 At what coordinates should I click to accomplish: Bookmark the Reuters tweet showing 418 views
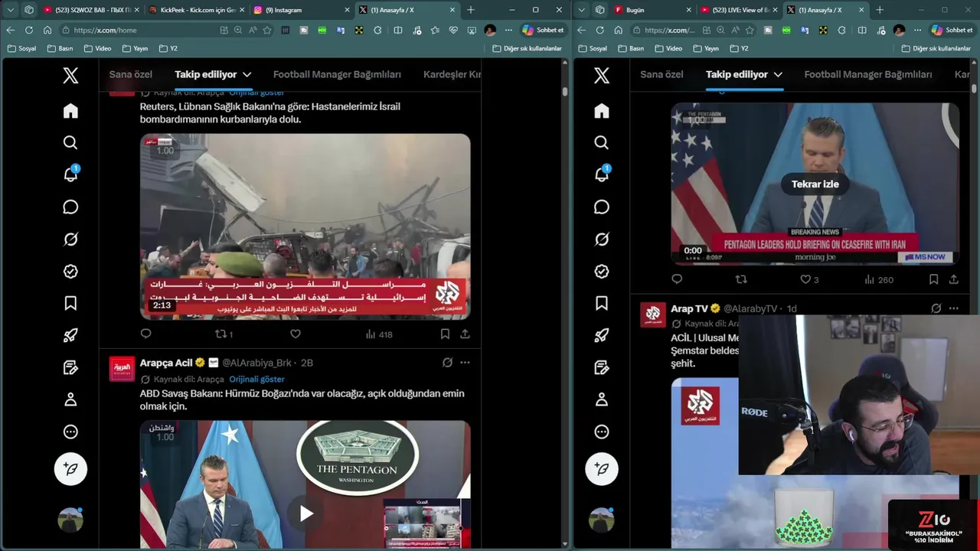click(x=445, y=334)
